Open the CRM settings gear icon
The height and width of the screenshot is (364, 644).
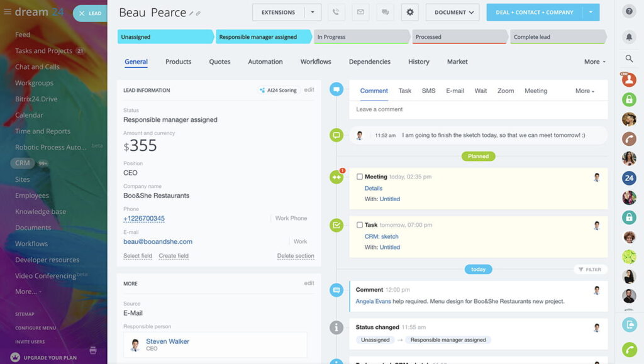(x=409, y=11)
